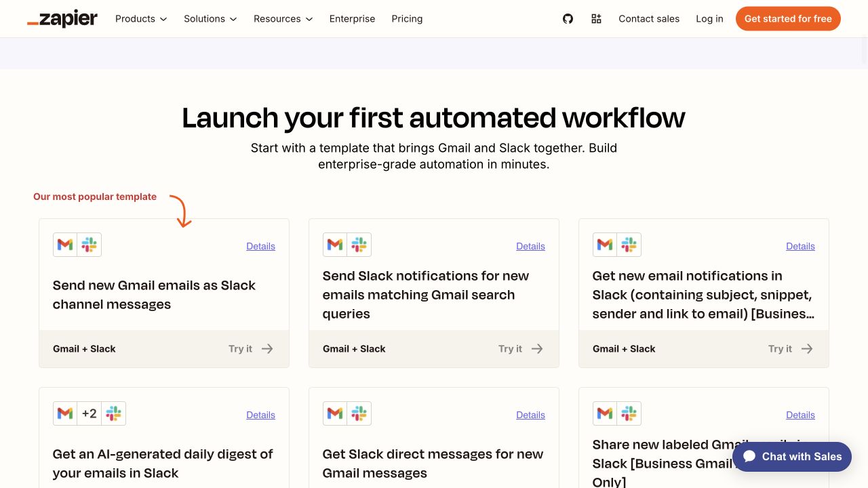Click Slack icon on 'Share new labeled Gmail' card
Image resolution: width=868 pixels, height=488 pixels.
coord(629,413)
